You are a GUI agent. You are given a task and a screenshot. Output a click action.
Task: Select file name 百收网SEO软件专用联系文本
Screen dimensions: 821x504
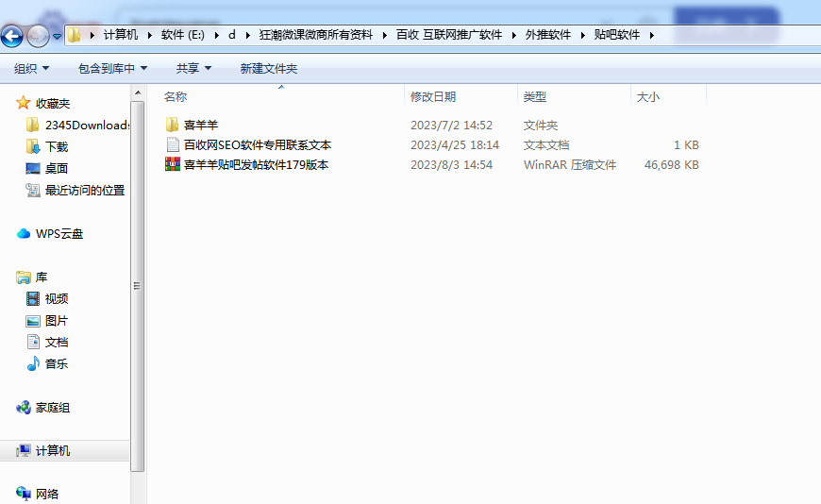[x=258, y=145]
